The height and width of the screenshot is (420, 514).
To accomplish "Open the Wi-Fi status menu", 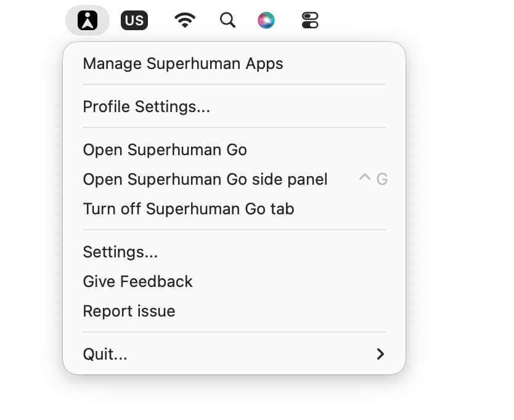I will click(x=185, y=20).
